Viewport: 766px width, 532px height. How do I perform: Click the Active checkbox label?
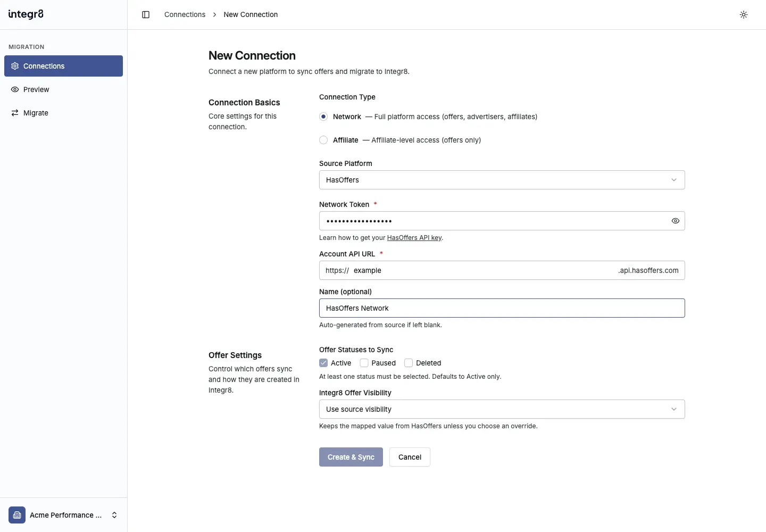(x=341, y=363)
